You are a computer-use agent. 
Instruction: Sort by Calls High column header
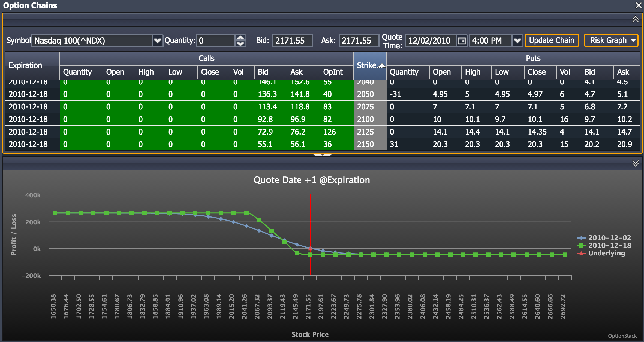point(150,72)
